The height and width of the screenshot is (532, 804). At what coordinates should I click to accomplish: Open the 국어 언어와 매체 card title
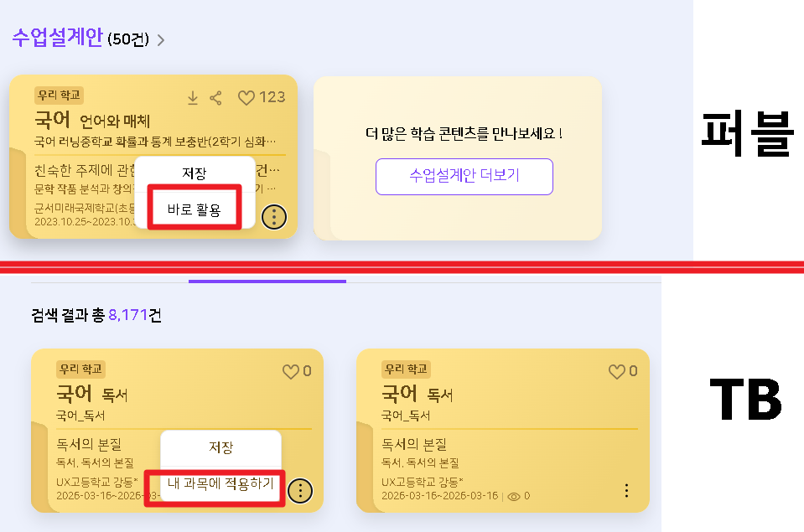click(91, 120)
